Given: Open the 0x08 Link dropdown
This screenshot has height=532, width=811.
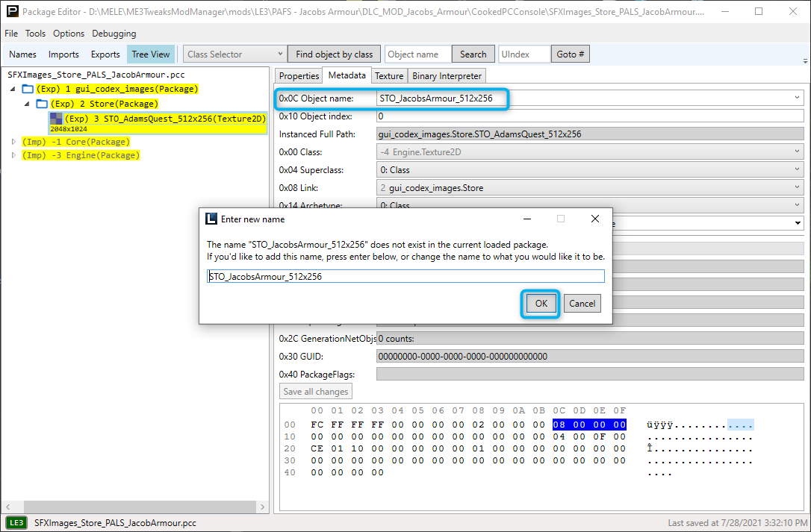Looking at the screenshot, I should pyautogui.click(x=590, y=188).
